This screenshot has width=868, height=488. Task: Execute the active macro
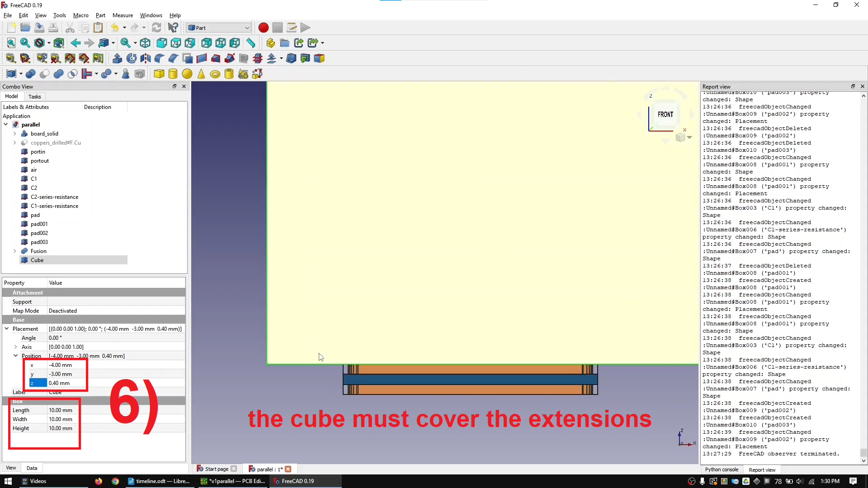tap(306, 28)
